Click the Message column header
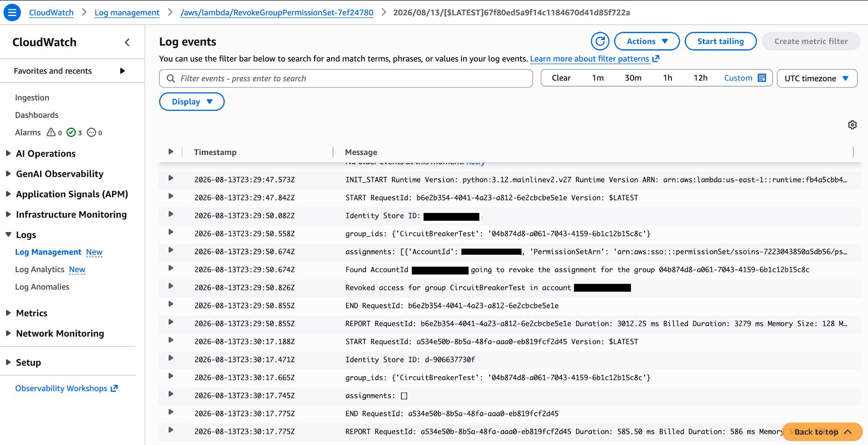Image resolution: width=868 pixels, height=445 pixels. pyautogui.click(x=361, y=152)
